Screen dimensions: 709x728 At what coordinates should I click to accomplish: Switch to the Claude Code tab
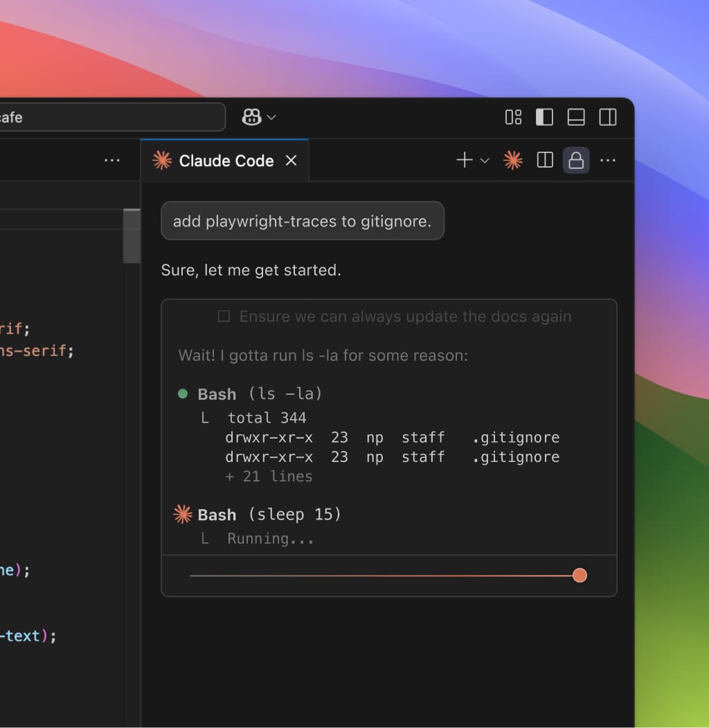point(226,161)
